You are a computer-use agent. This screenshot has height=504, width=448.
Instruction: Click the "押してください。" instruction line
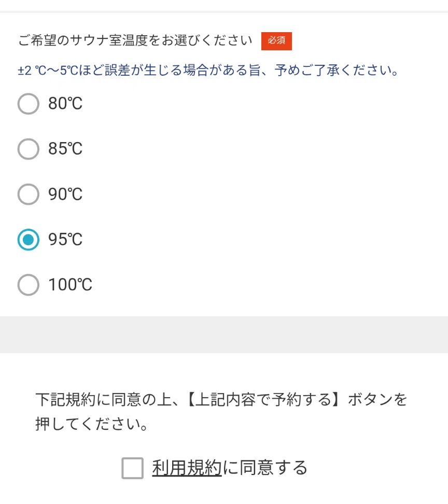pos(92,424)
